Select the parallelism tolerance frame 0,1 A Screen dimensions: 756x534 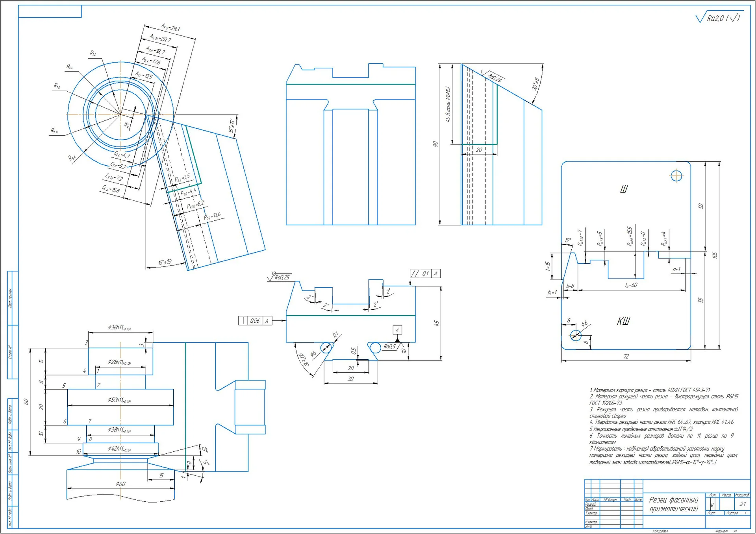(x=425, y=273)
